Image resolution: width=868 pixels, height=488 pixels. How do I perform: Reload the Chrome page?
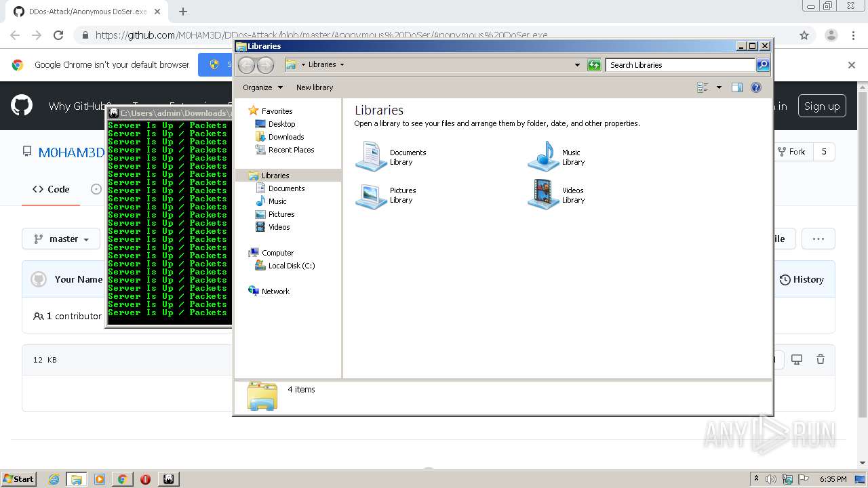tap(58, 35)
